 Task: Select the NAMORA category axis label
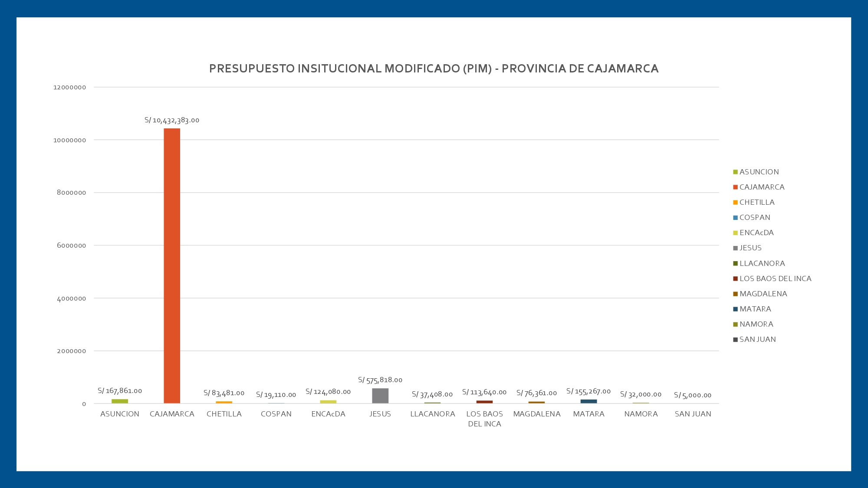tap(641, 414)
